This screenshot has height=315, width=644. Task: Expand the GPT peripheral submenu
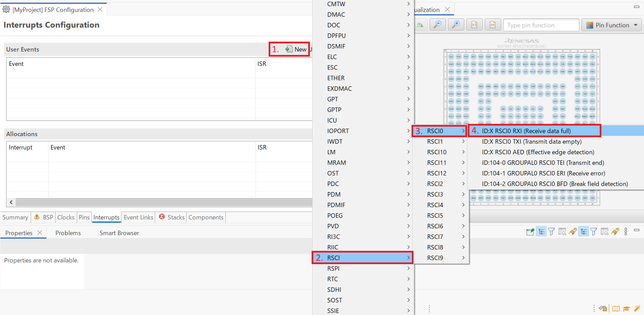click(x=362, y=99)
